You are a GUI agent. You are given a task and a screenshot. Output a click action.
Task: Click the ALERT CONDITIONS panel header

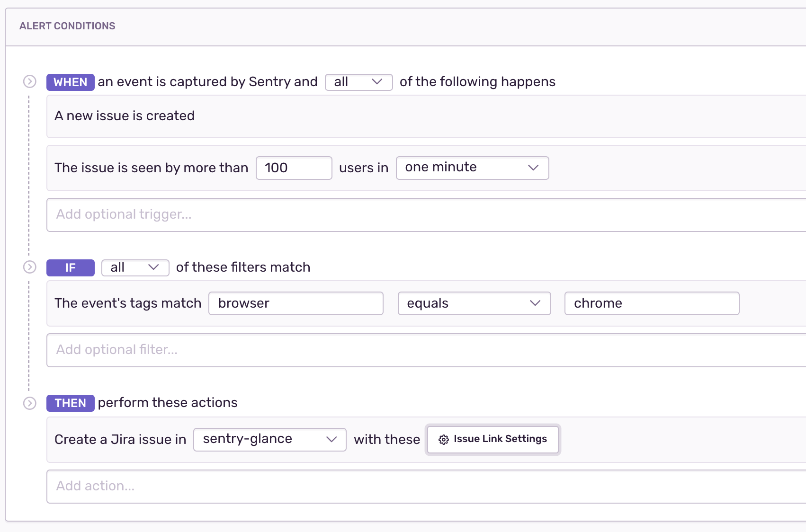(x=67, y=26)
